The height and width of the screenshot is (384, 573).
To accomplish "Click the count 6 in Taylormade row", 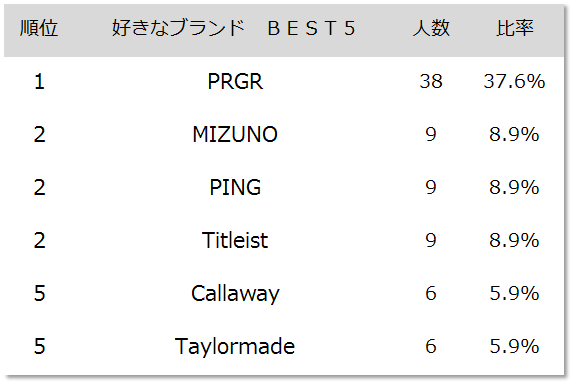I will 431,346.
